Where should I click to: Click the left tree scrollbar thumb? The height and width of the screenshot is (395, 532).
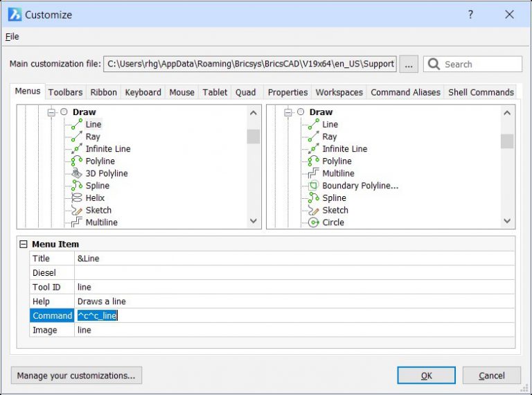click(253, 137)
